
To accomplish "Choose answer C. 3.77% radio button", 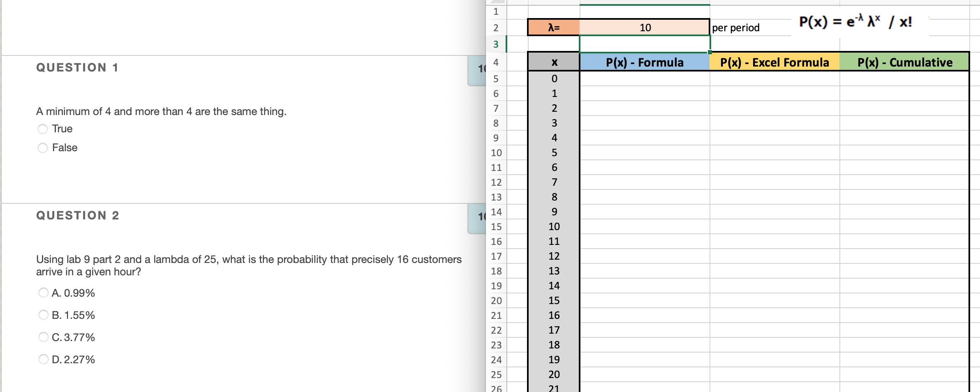I will (43, 337).
